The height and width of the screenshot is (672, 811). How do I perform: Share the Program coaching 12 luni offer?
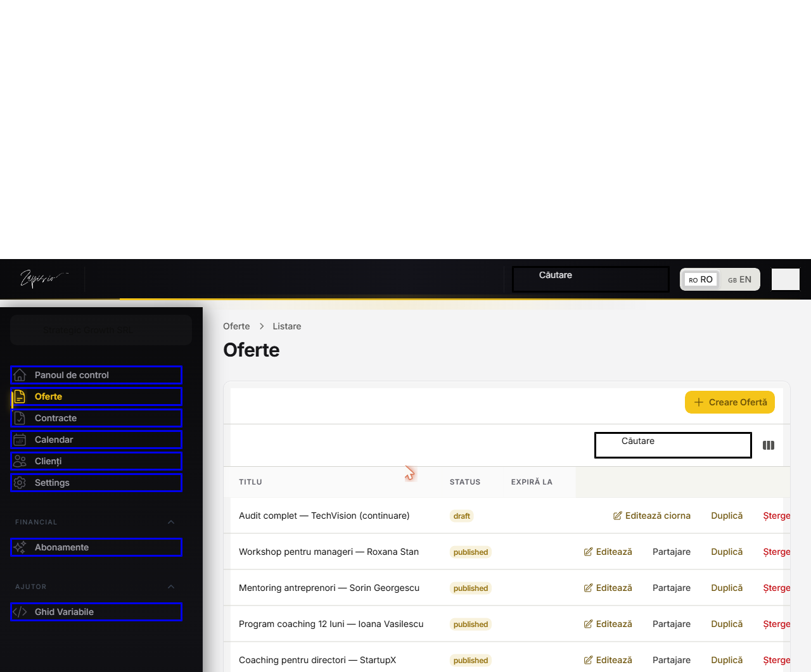672,624
